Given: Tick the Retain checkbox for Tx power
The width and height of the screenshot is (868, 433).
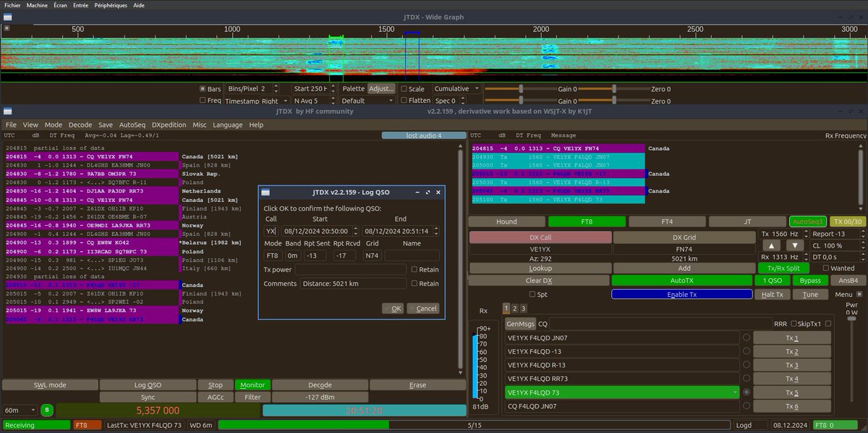Looking at the screenshot, I should 414,269.
